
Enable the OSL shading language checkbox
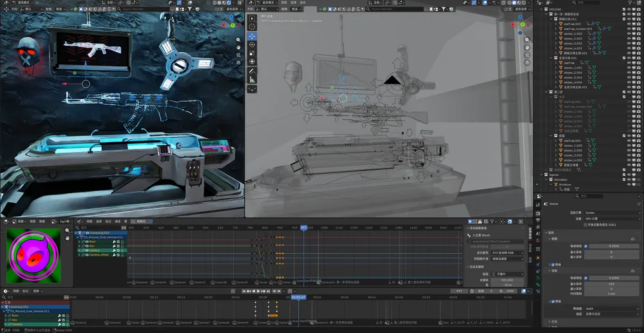click(x=585, y=225)
